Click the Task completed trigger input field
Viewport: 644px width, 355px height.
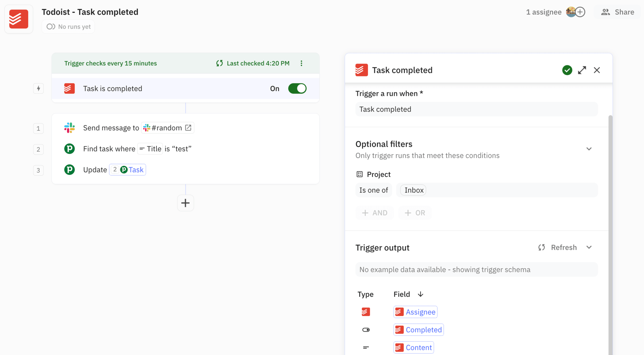click(476, 109)
